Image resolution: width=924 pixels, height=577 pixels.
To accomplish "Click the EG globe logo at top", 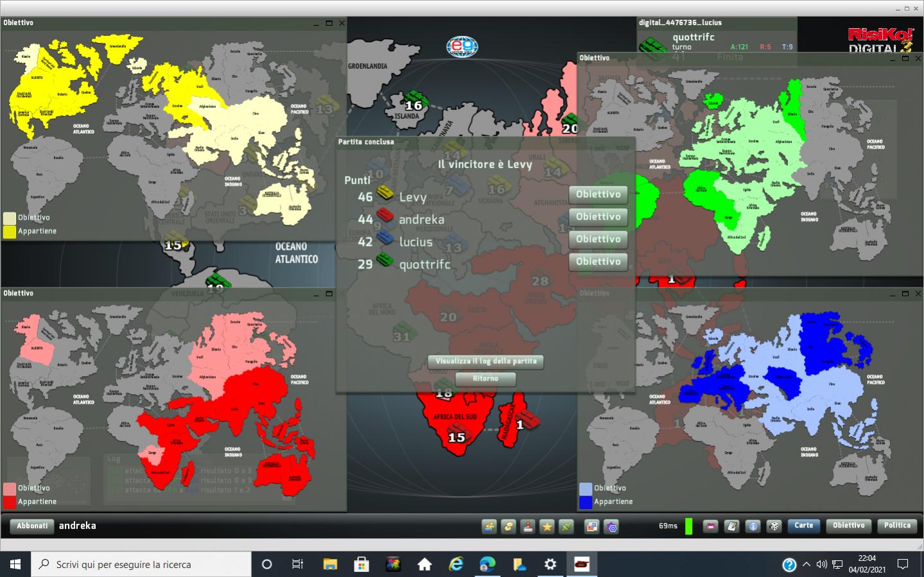I will (x=462, y=46).
